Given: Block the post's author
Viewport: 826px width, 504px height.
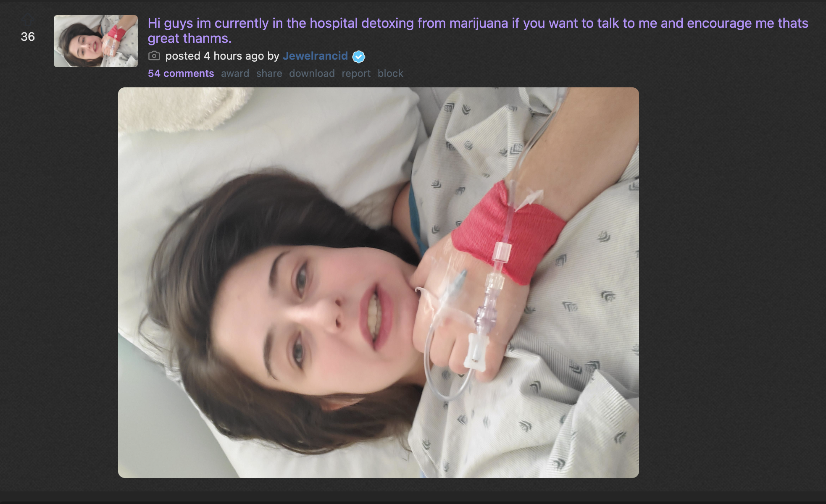Looking at the screenshot, I should click(x=390, y=73).
